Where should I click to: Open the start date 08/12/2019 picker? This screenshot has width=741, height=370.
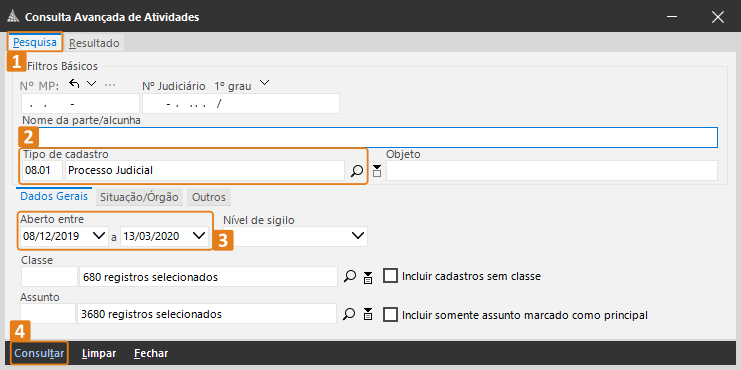[x=99, y=235]
